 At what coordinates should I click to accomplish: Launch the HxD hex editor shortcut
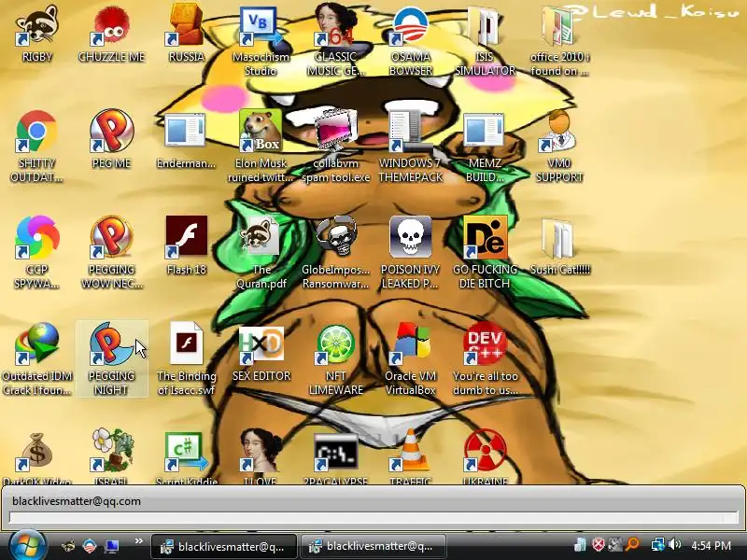(x=261, y=343)
